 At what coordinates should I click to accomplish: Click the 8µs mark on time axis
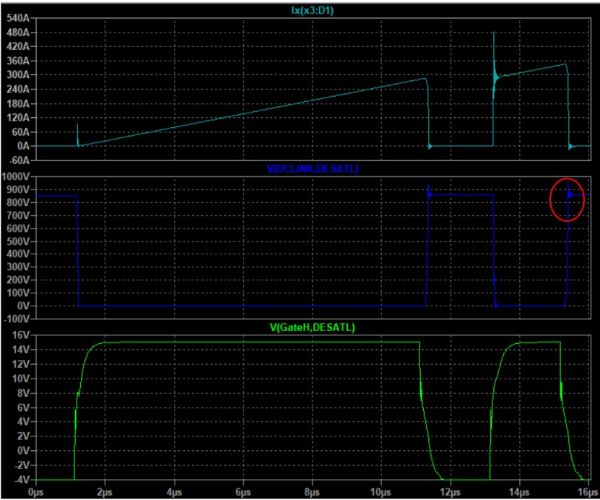click(x=313, y=492)
